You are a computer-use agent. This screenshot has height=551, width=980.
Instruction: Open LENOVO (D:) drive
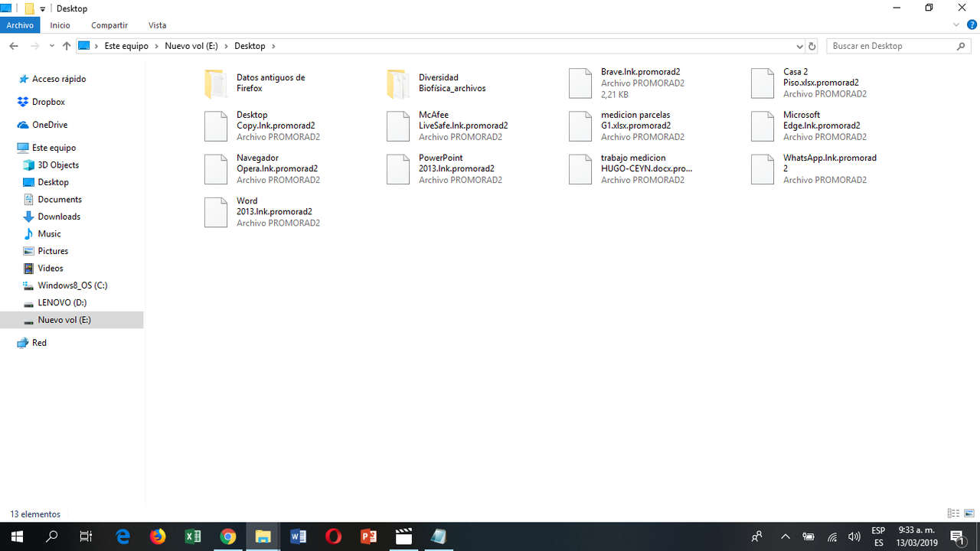click(x=62, y=302)
